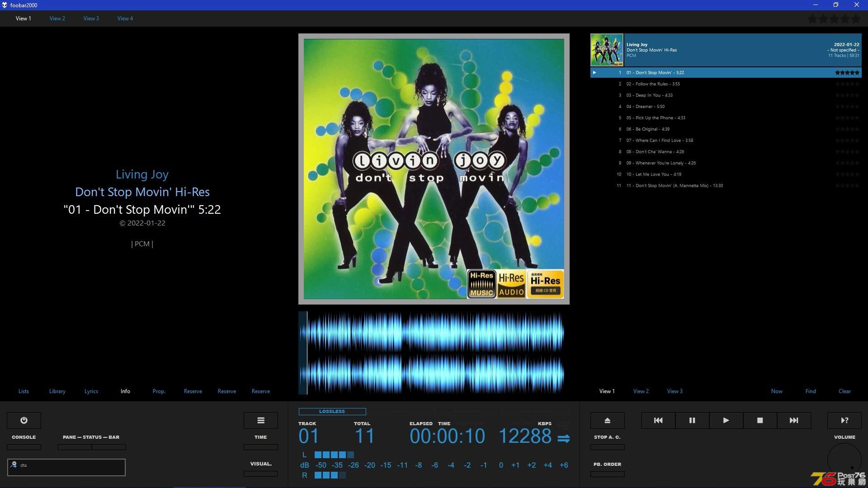Select View 2 below the playlist panel
The image size is (868, 488).
tap(641, 391)
